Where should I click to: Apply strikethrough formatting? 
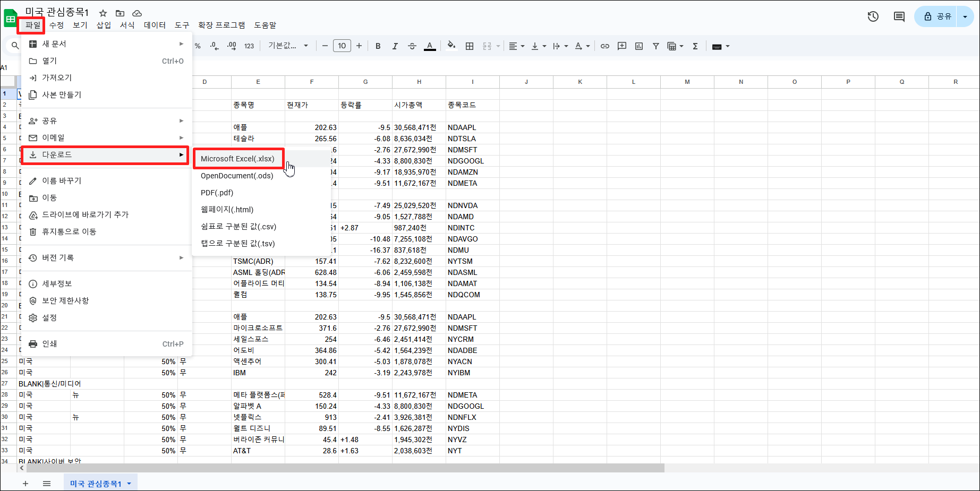click(412, 46)
